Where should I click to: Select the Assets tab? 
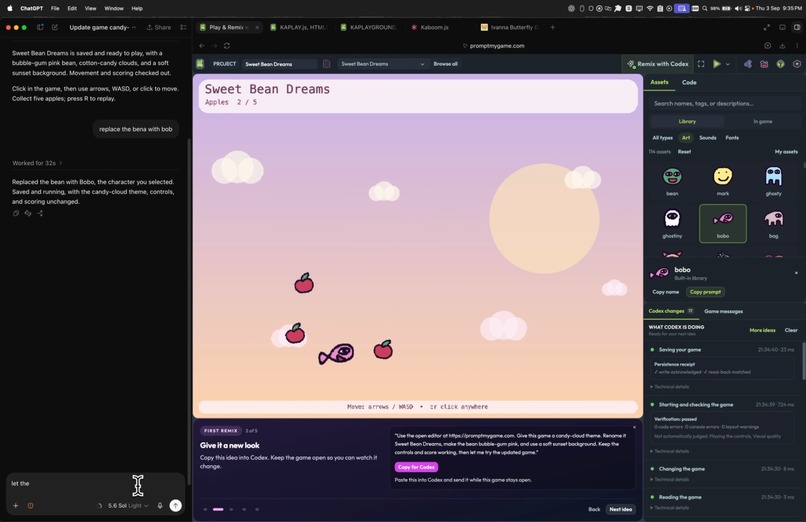point(659,82)
